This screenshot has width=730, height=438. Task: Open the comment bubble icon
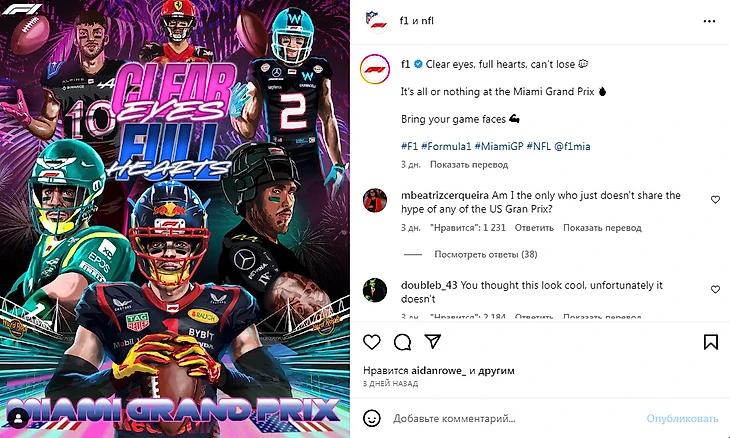[402, 342]
